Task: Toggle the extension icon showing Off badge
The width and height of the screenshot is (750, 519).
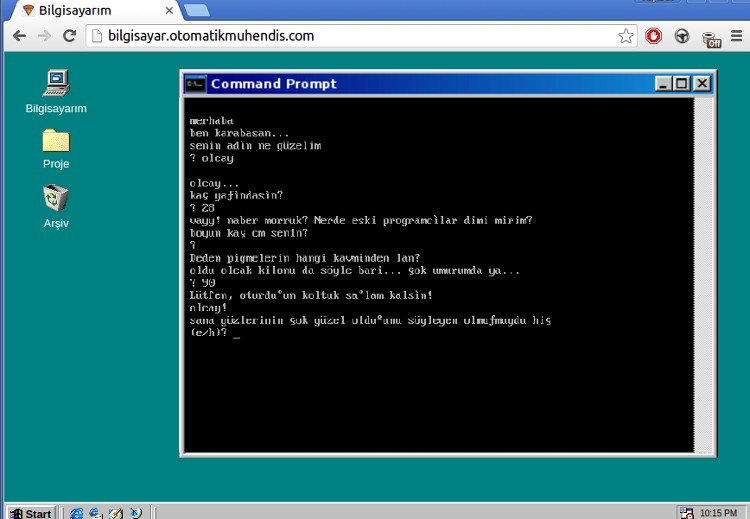Action: tap(711, 38)
